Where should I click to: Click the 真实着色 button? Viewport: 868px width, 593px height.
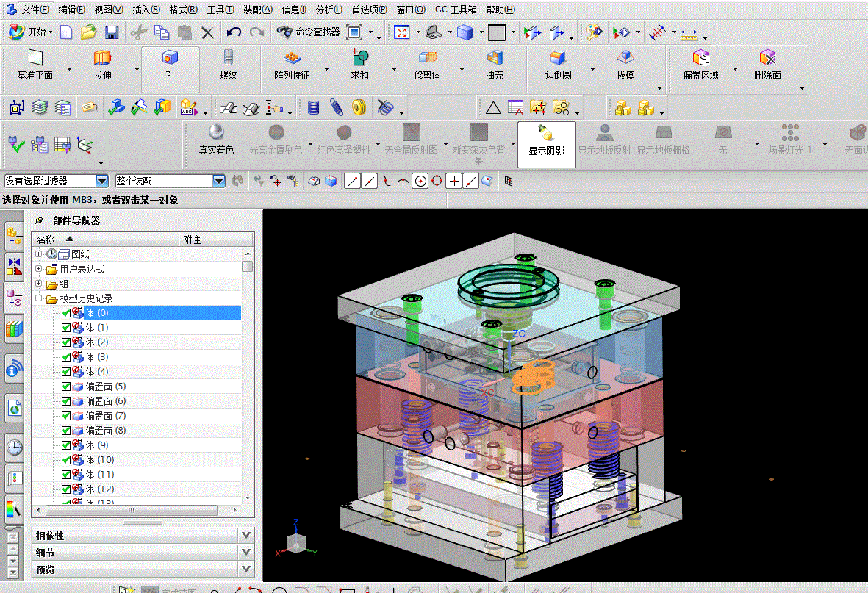[x=216, y=140]
